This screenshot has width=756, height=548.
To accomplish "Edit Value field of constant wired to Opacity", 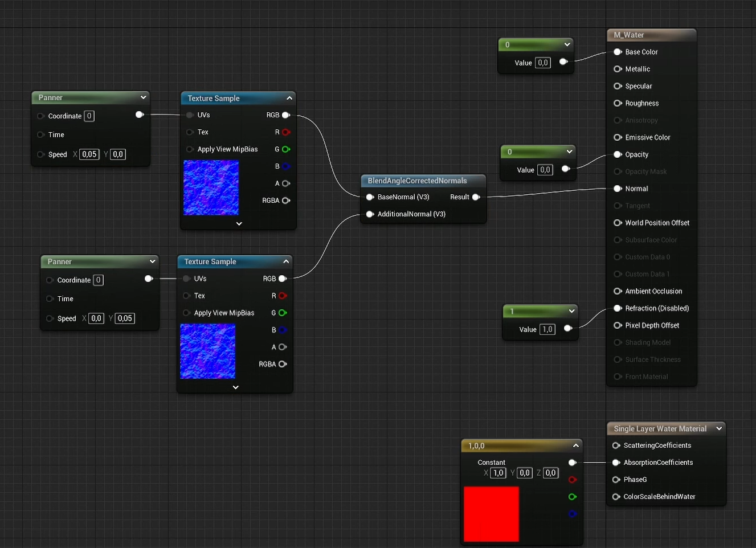I will coord(545,170).
